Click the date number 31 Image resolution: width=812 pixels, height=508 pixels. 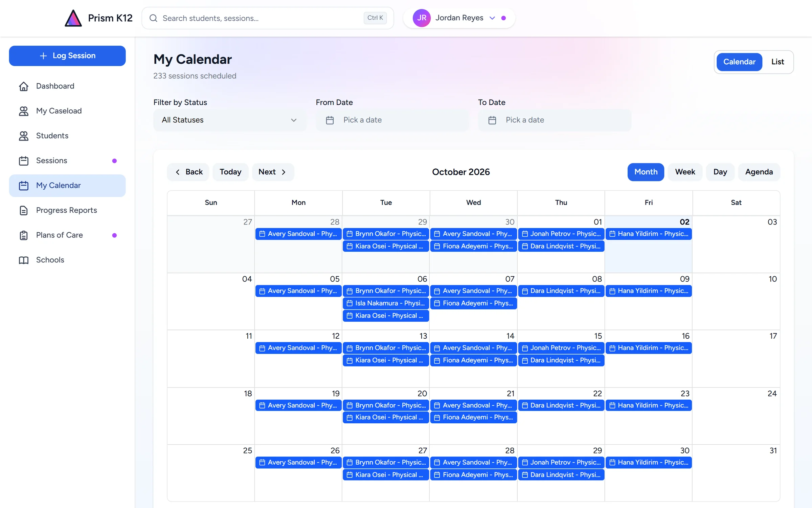click(773, 451)
